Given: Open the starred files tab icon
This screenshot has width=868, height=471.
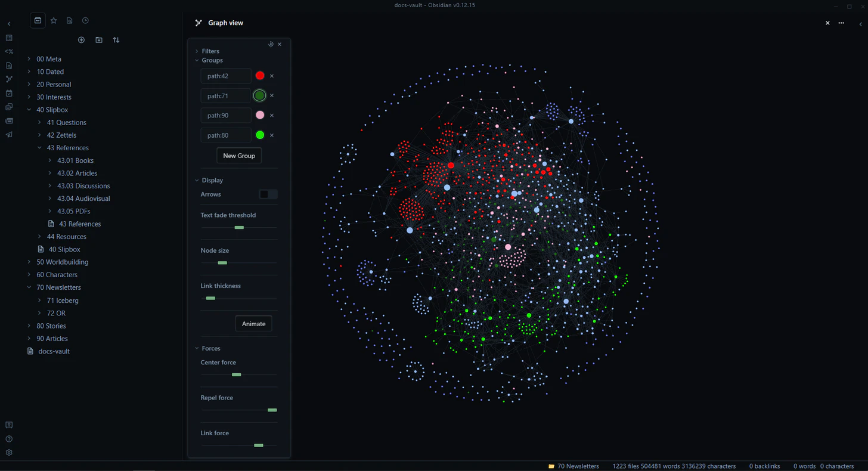Looking at the screenshot, I should [x=54, y=20].
